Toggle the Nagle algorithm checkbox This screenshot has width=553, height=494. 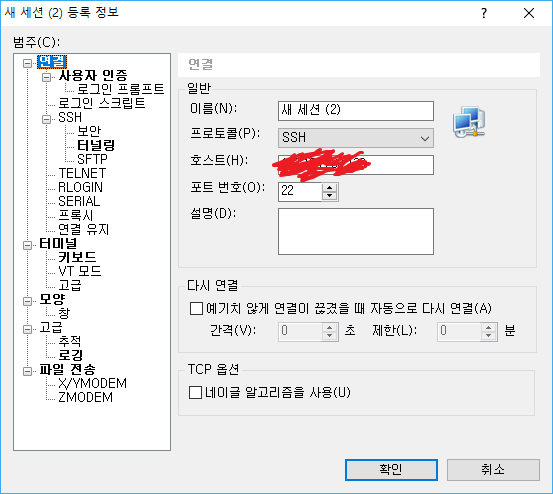click(195, 392)
